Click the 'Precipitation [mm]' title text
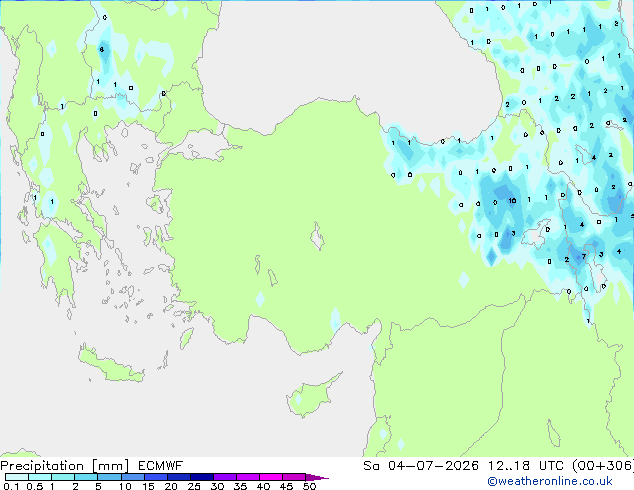The width and height of the screenshot is (634, 490). click(x=65, y=466)
